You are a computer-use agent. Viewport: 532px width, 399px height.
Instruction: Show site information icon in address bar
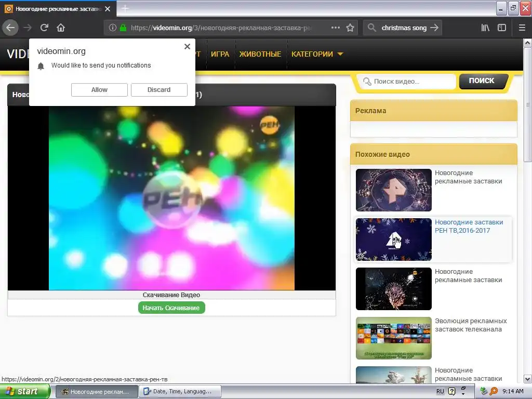click(x=113, y=28)
